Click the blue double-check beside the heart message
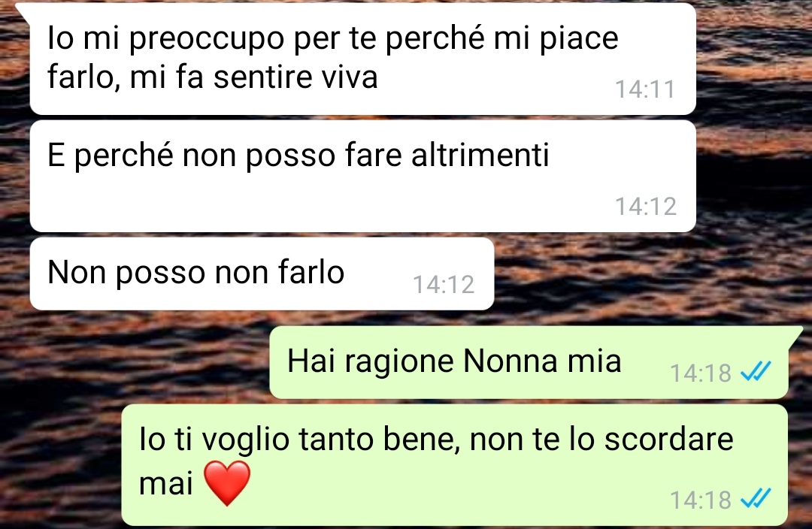This screenshot has height=529, width=812. point(756,498)
